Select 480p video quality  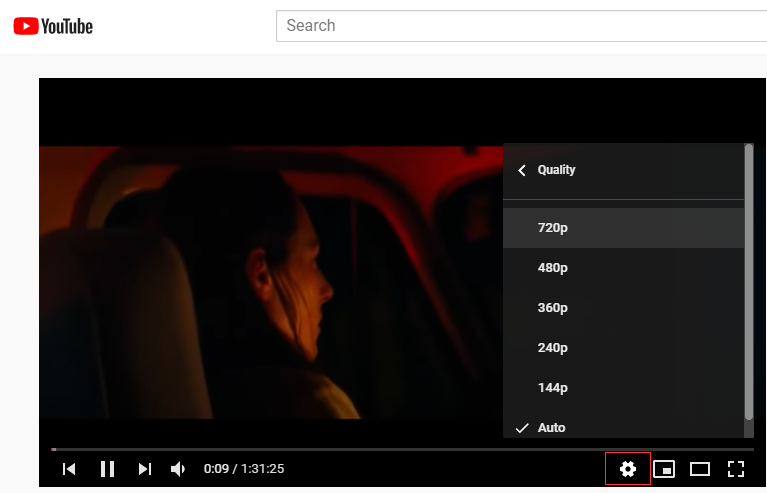click(624, 268)
